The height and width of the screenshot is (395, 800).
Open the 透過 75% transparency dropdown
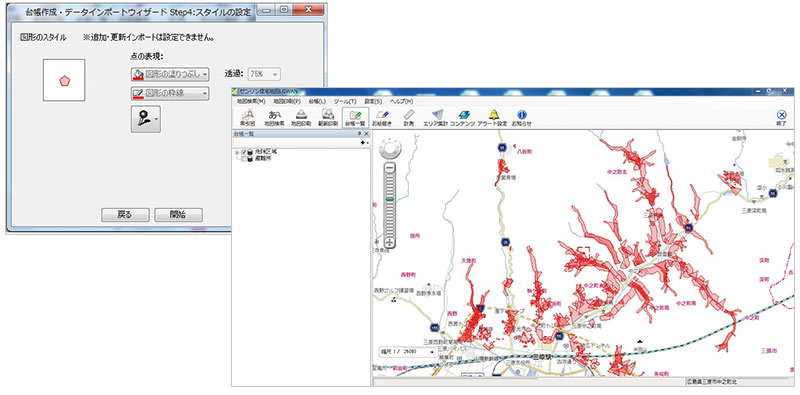click(264, 74)
